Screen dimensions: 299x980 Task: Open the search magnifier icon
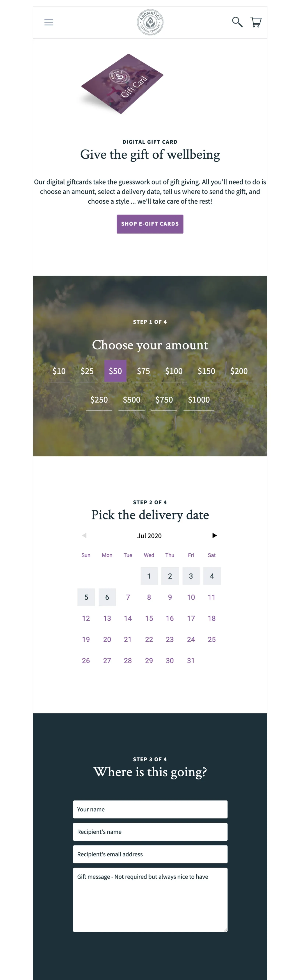click(x=237, y=22)
